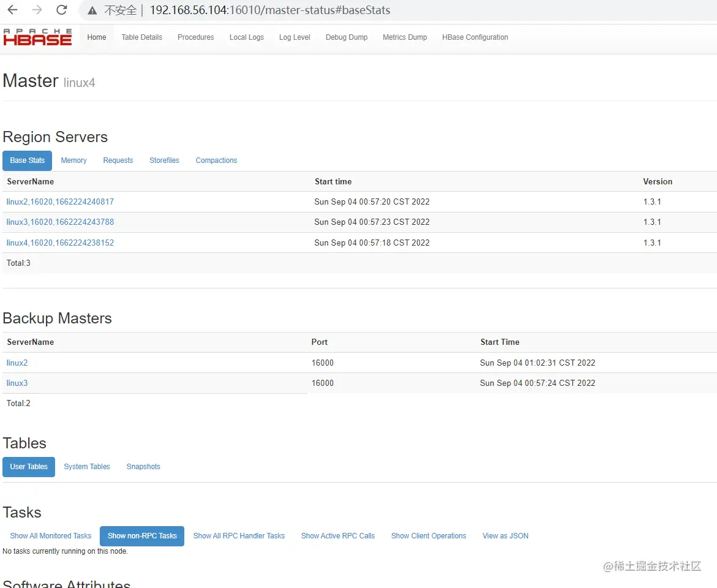This screenshot has width=717, height=588.
Task: Open backup master linux2 link
Action: (17, 363)
